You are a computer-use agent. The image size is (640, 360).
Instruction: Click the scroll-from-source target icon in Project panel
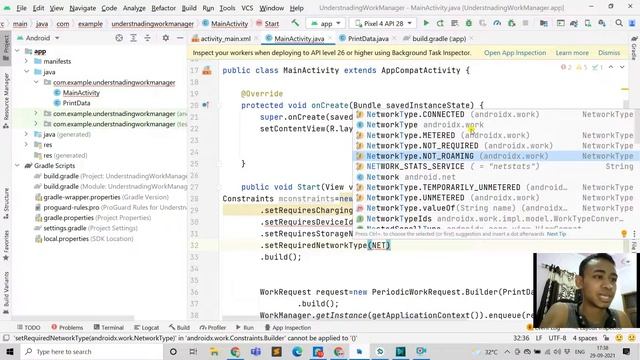point(119,38)
